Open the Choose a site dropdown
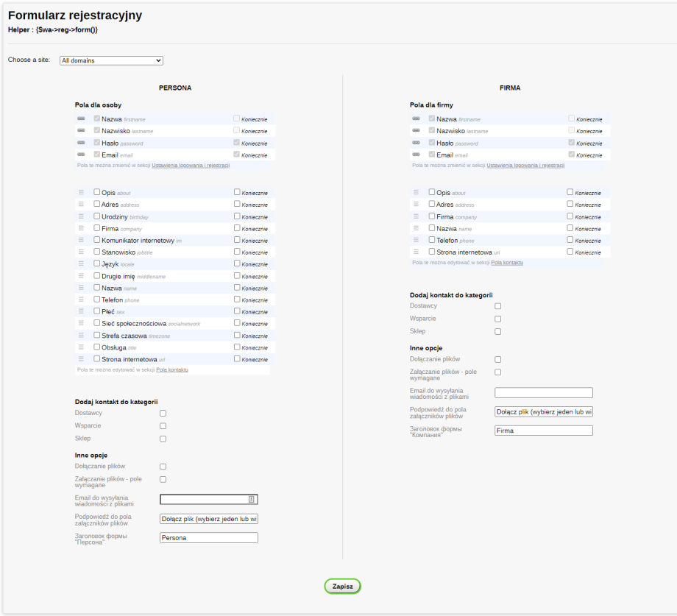 [x=110, y=60]
